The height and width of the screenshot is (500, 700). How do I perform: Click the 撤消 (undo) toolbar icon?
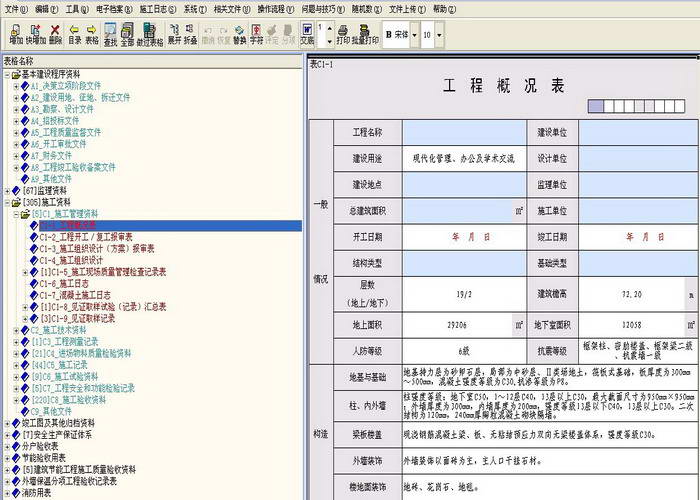[208, 34]
